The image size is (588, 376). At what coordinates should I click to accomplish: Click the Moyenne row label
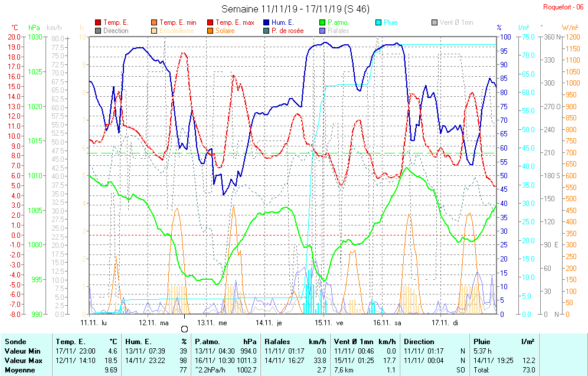pyautogui.click(x=19, y=370)
